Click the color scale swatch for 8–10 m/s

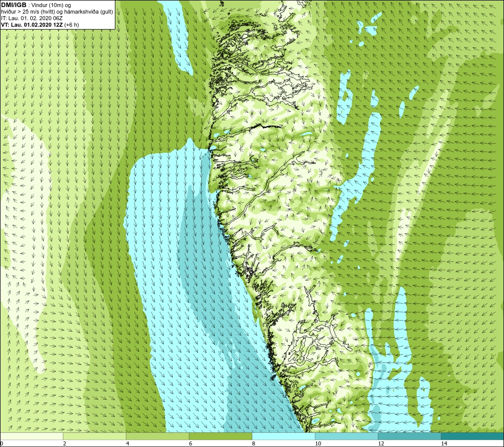283,436
